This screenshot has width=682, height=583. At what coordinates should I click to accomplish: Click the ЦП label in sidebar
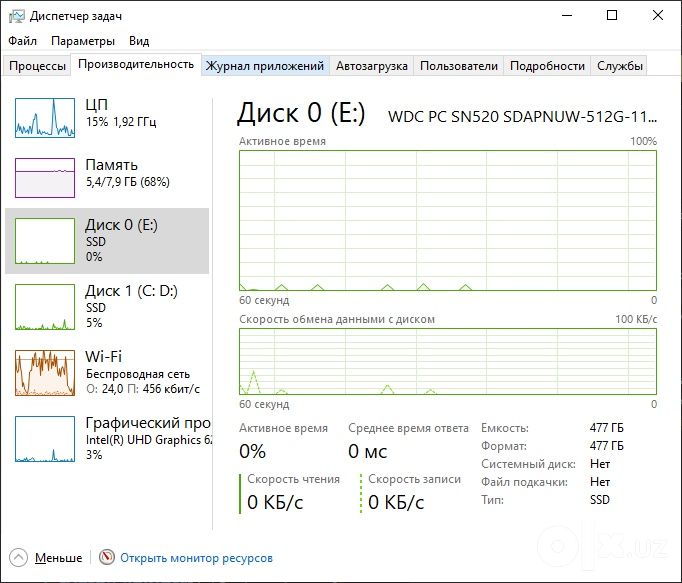coord(96,104)
